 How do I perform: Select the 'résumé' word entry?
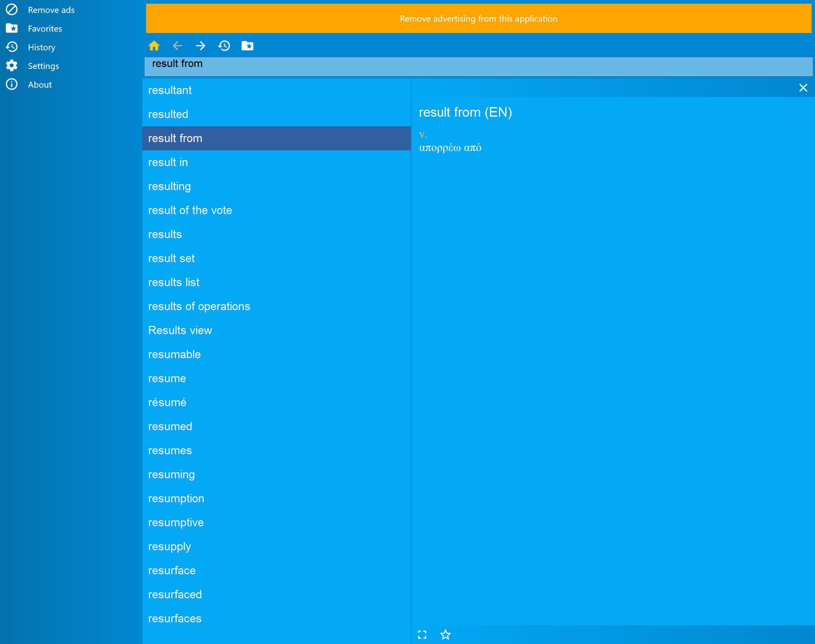167,402
